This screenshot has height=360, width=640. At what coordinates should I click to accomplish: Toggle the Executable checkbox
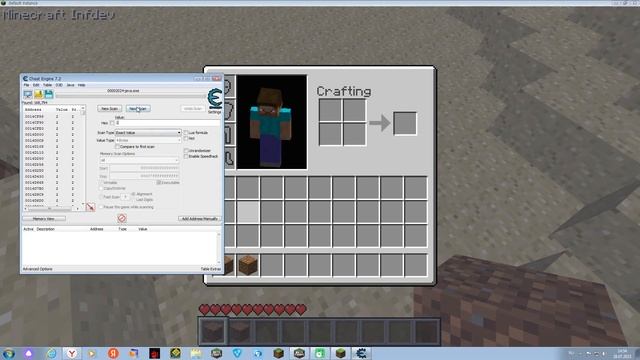tap(159, 182)
